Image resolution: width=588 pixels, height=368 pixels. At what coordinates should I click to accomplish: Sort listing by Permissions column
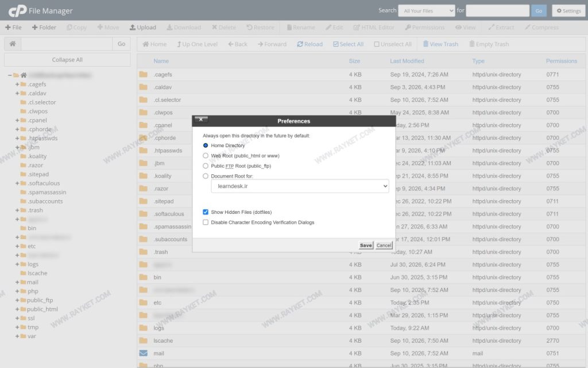tap(562, 61)
